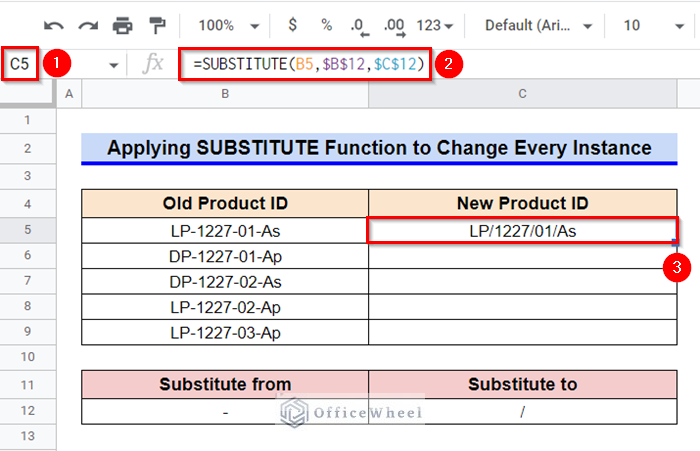The width and height of the screenshot is (700, 451).
Task: Select cell C12 containing slash
Action: click(x=523, y=411)
